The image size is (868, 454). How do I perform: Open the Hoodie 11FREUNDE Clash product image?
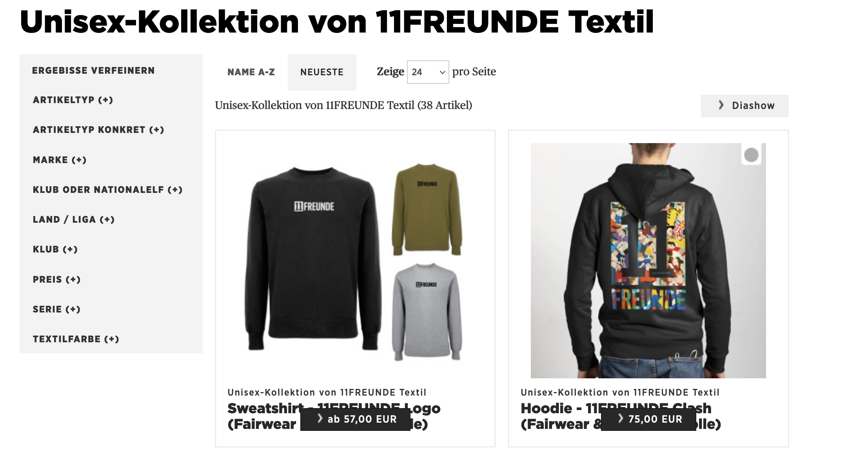pos(648,261)
